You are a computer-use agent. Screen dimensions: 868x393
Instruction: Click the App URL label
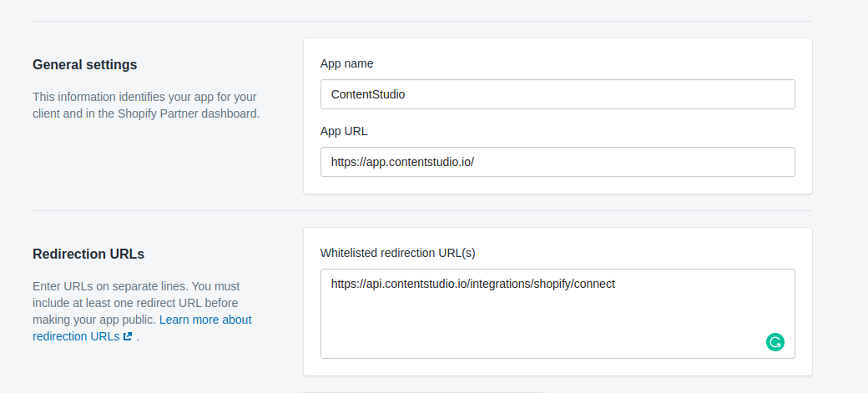tap(344, 131)
